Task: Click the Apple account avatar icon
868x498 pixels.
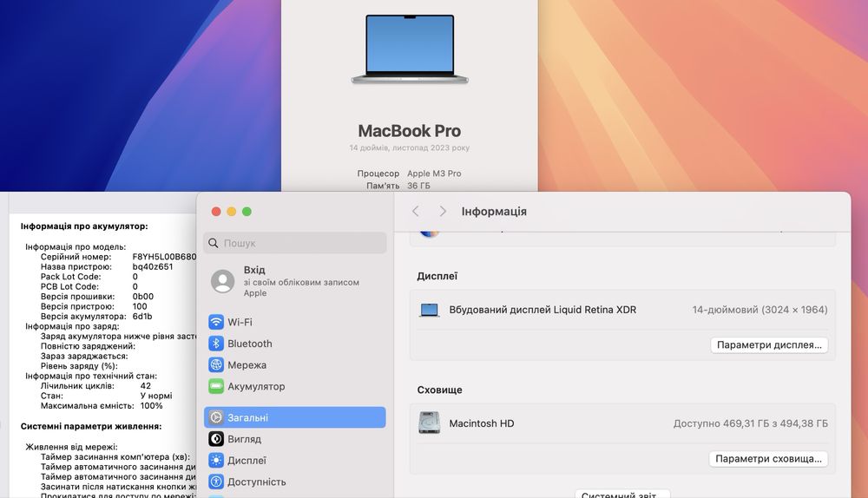Action: (222, 281)
